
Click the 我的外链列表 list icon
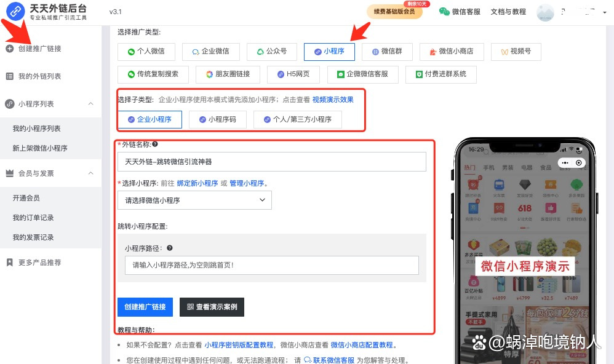coord(10,76)
